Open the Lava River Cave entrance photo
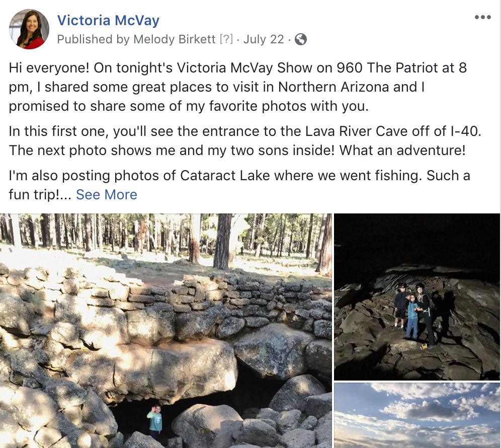The image size is (501, 448). click(x=166, y=331)
